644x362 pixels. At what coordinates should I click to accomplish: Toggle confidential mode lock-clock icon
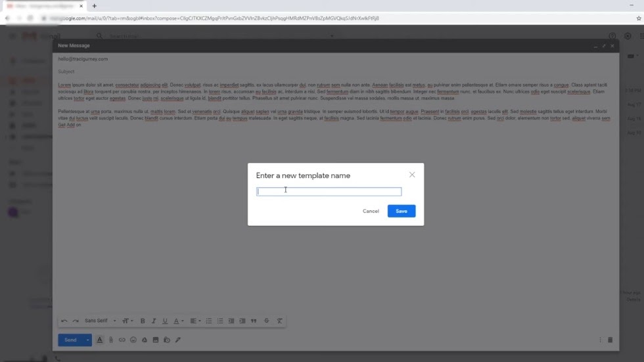click(167, 340)
